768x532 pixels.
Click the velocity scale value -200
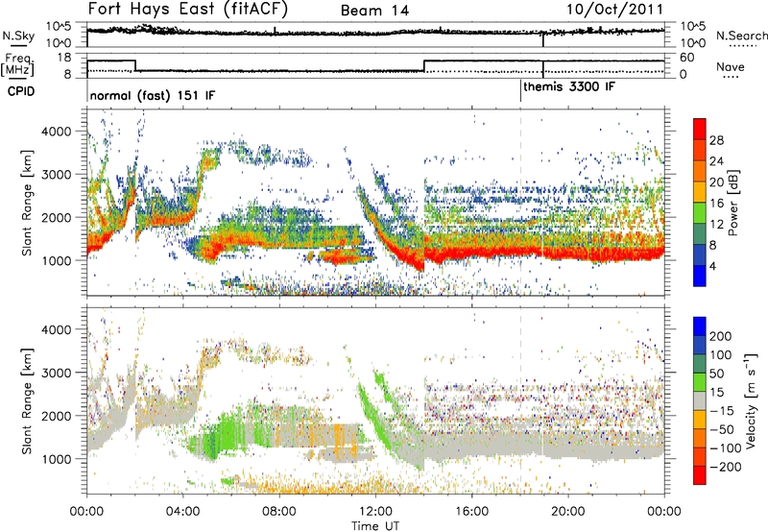[726, 467]
